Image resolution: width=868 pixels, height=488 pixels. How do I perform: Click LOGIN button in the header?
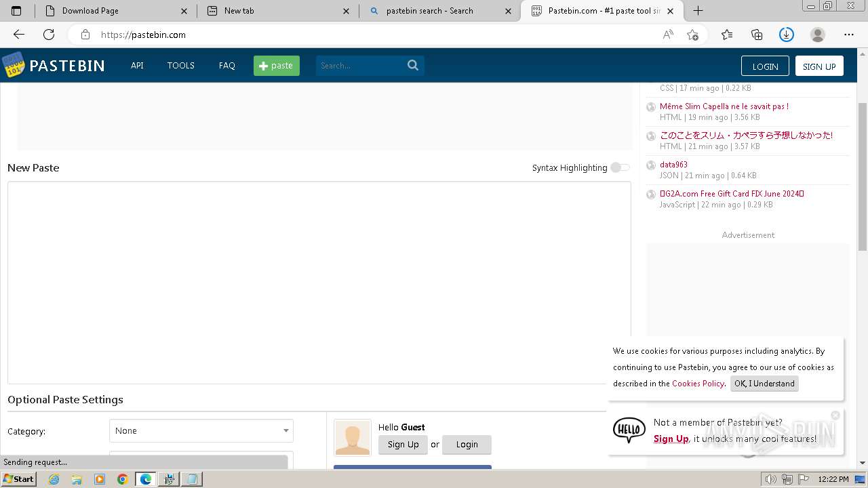point(765,66)
